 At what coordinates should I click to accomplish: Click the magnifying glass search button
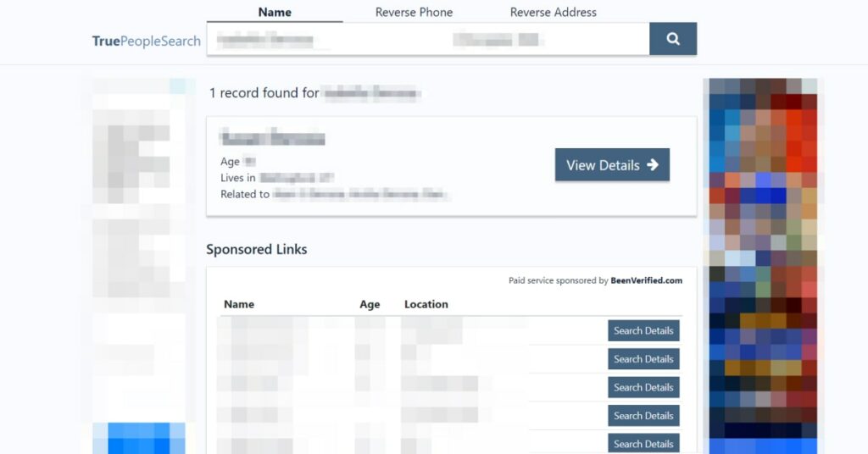point(672,39)
